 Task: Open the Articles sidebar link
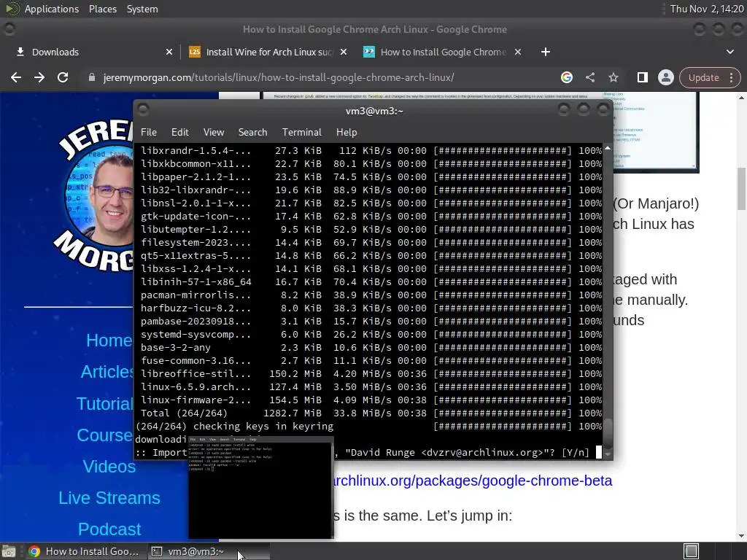pyautogui.click(x=107, y=372)
